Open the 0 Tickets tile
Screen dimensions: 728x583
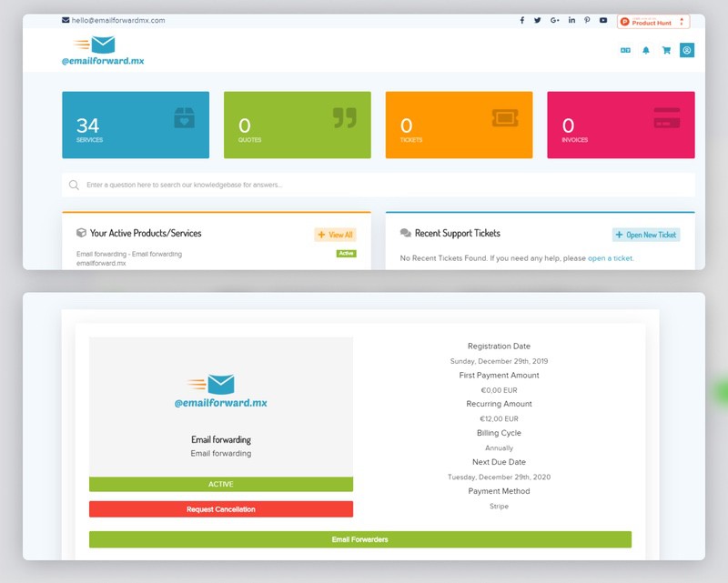click(459, 125)
